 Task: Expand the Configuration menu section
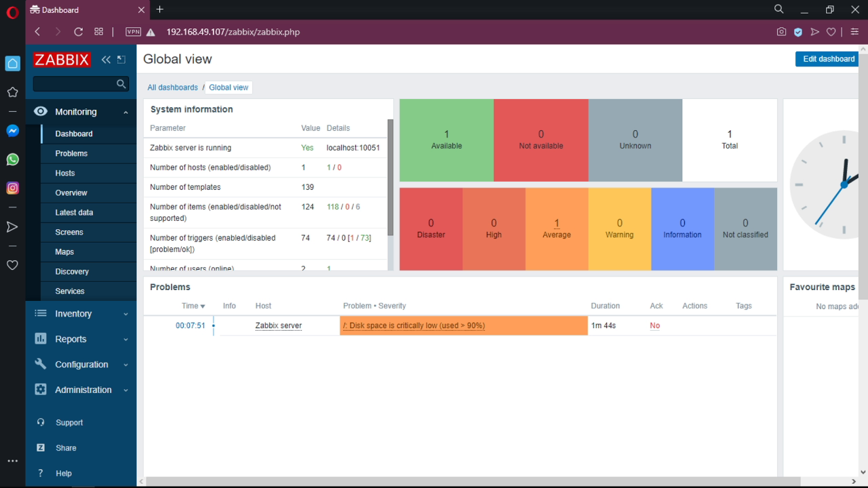pyautogui.click(x=81, y=365)
